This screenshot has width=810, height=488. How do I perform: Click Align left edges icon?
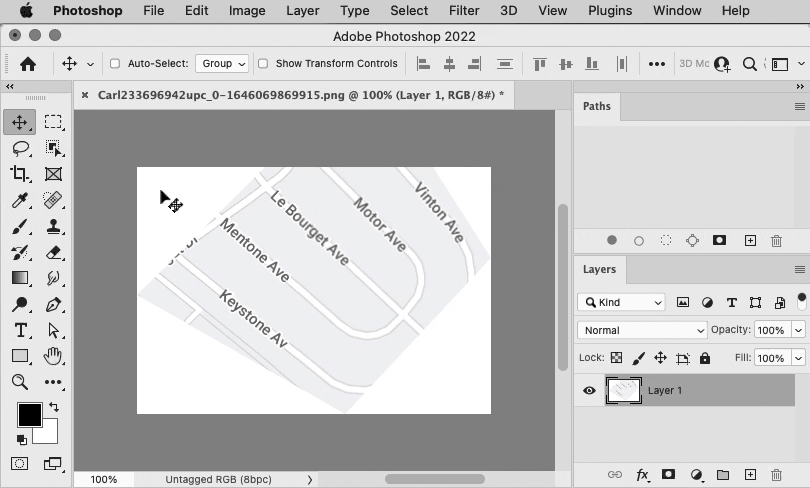click(424, 64)
